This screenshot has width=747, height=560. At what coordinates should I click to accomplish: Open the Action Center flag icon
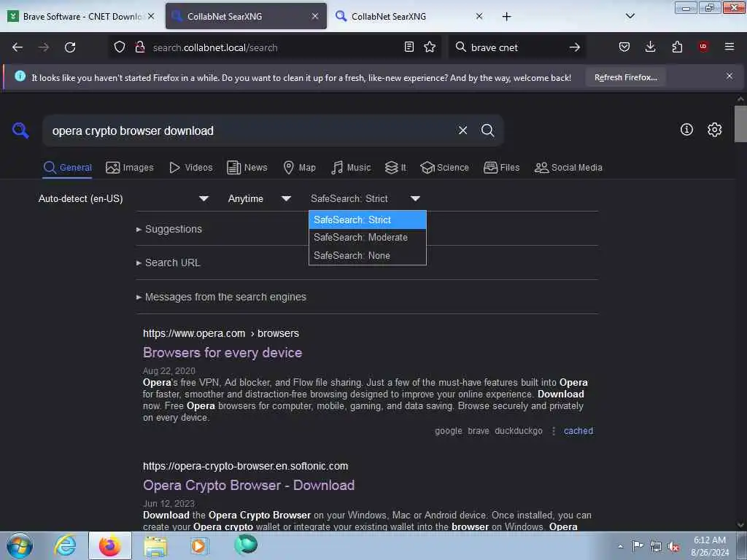point(638,545)
